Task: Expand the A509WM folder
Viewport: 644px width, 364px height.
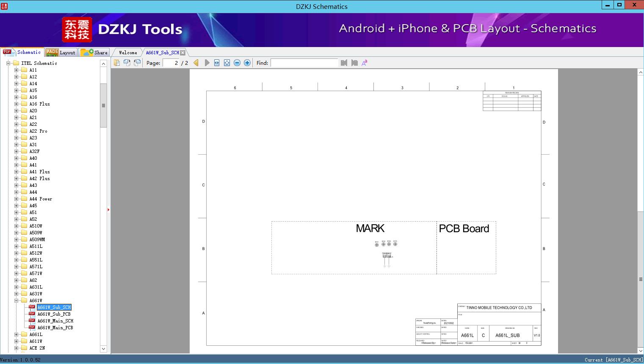Action: (x=16, y=239)
